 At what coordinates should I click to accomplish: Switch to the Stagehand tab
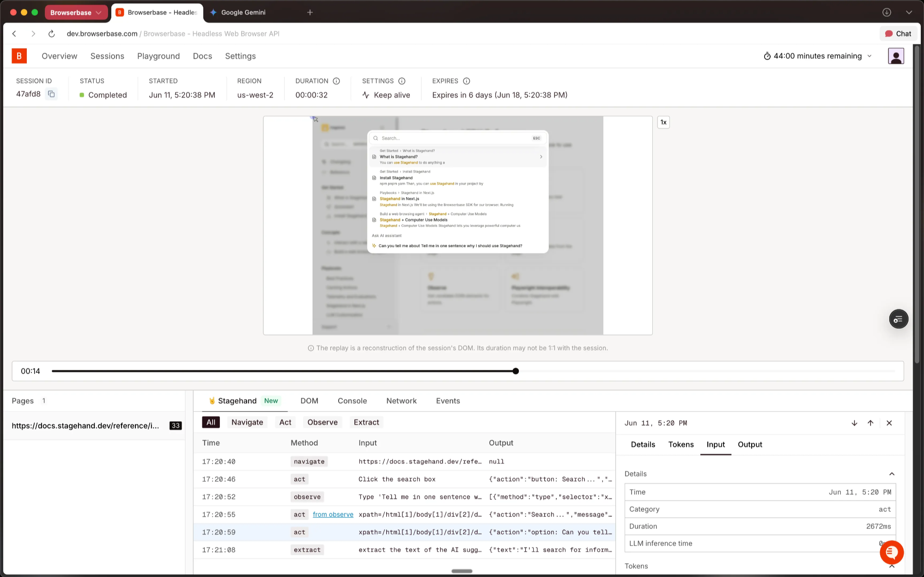pyautogui.click(x=244, y=401)
